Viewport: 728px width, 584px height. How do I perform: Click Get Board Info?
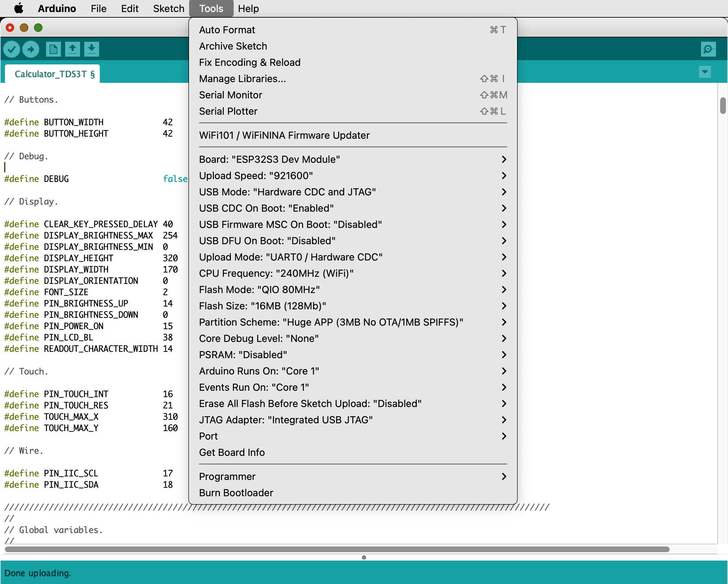coord(232,453)
